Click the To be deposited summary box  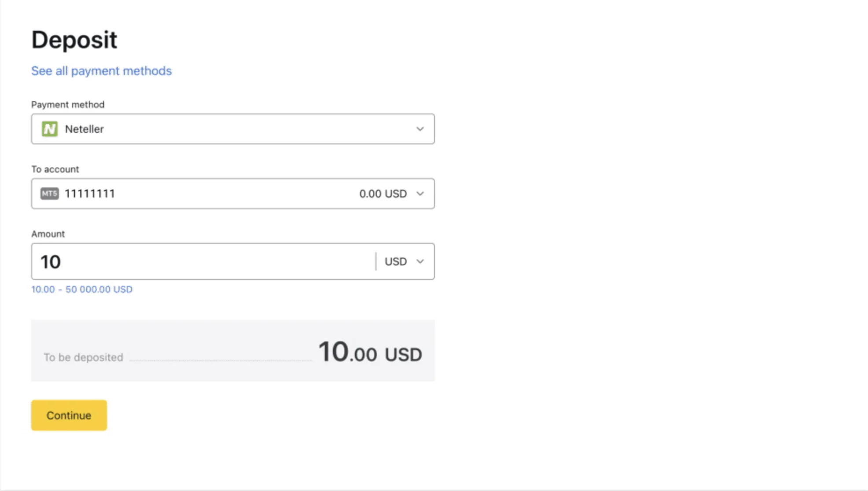(232, 351)
